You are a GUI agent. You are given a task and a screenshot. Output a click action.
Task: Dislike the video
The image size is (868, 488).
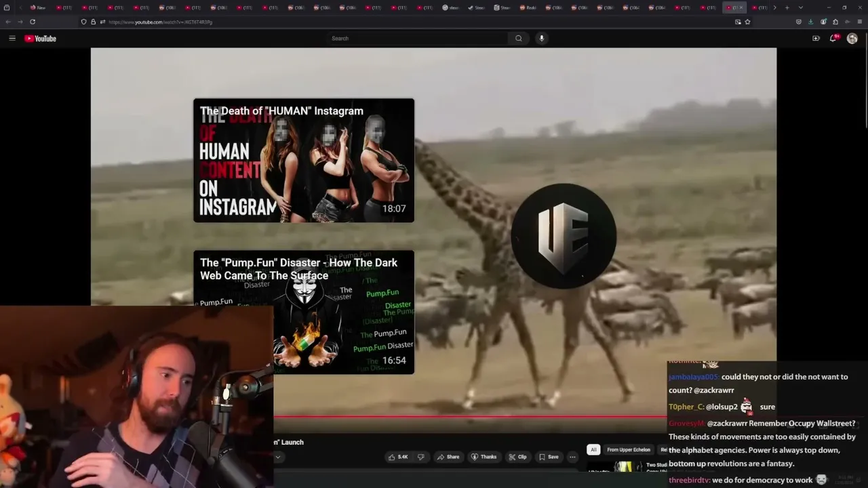420,457
